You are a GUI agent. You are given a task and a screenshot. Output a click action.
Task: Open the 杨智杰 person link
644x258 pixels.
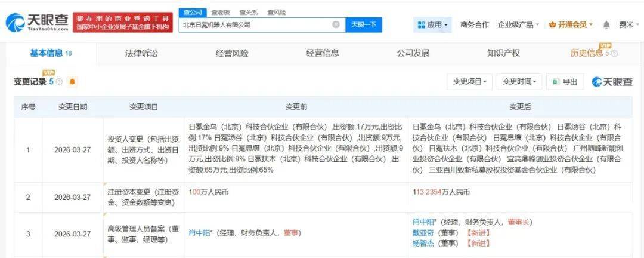click(423, 243)
